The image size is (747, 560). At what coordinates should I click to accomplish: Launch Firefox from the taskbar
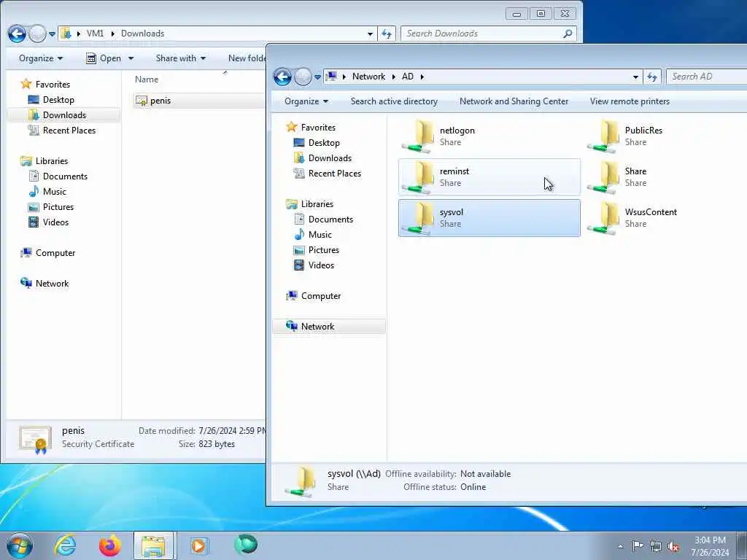click(109, 545)
